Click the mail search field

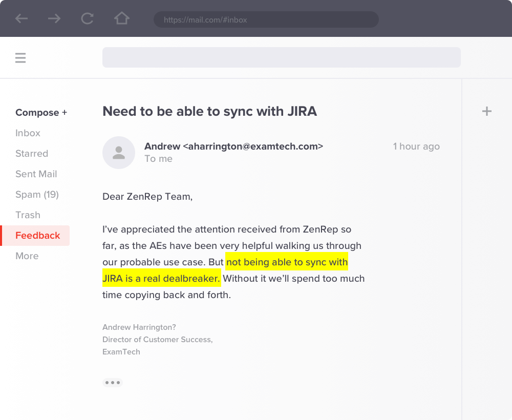pyautogui.click(x=282, y=57)
